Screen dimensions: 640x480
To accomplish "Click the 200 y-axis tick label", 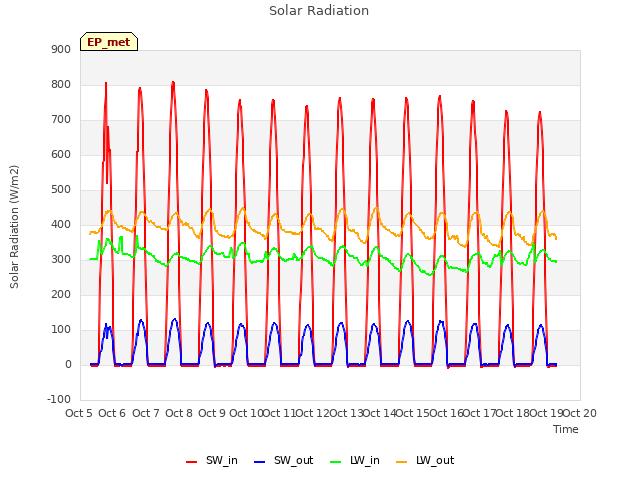I will click(61, 294).
